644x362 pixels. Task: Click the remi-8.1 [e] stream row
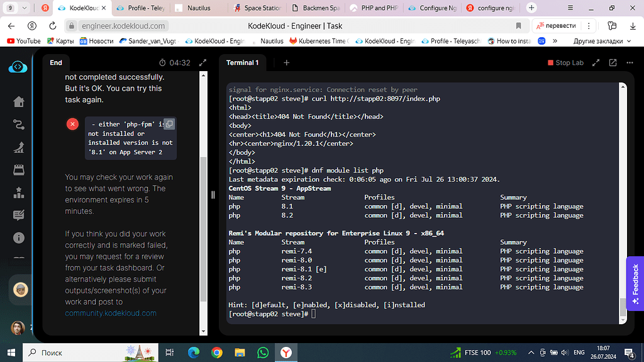[406, 269]
